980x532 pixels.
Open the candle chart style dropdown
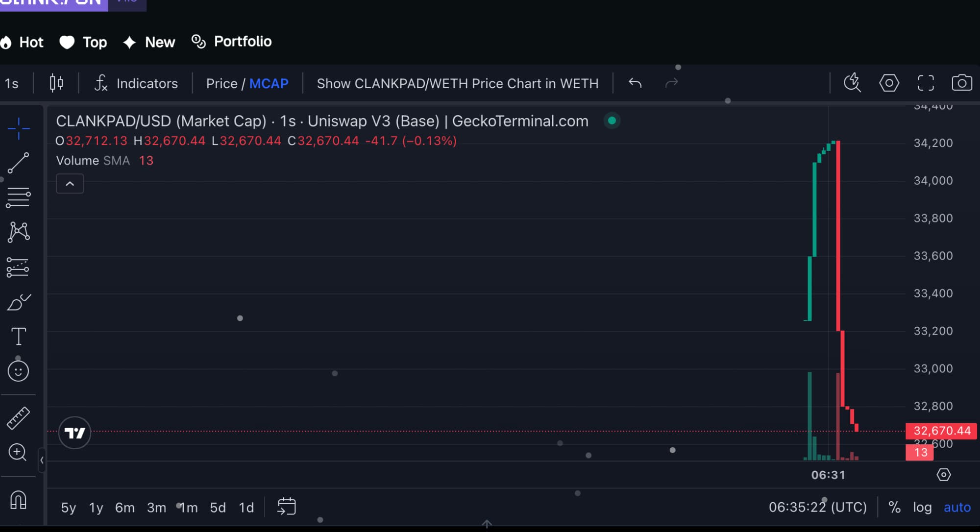coord(56,83)
